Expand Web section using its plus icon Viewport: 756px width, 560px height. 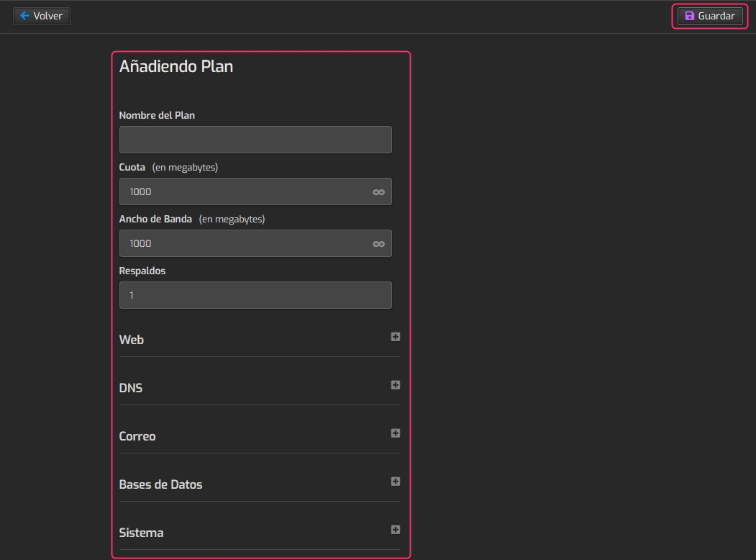(395, 337)
